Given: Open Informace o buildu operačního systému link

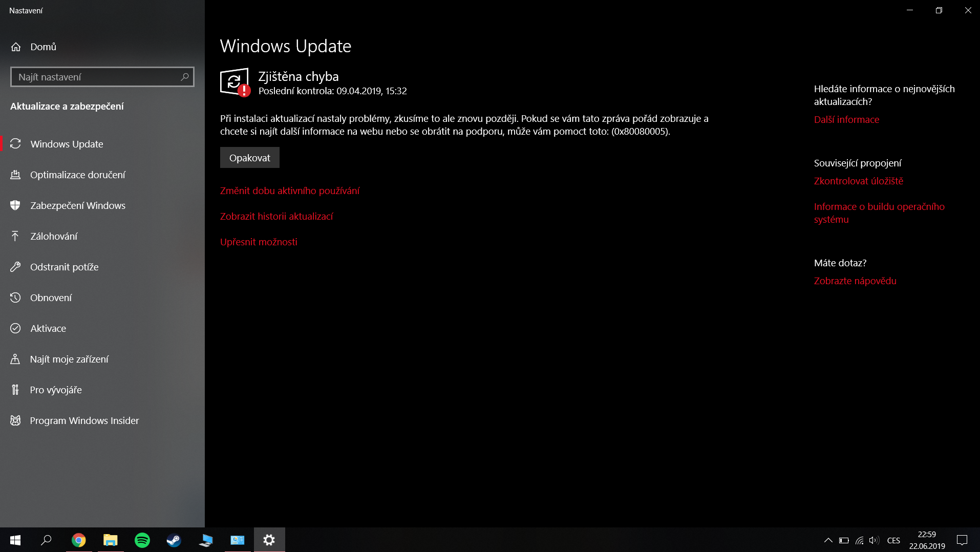Looking at the screenshot, I should click(x=879, y=213).
